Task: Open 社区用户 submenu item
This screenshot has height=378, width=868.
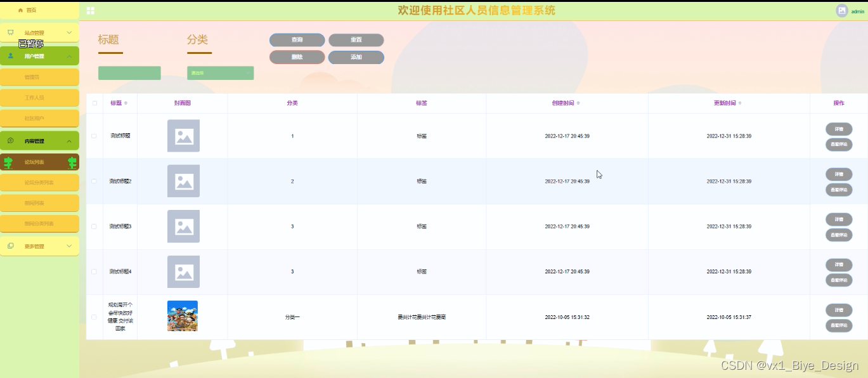Action: [x=39, y=119]
